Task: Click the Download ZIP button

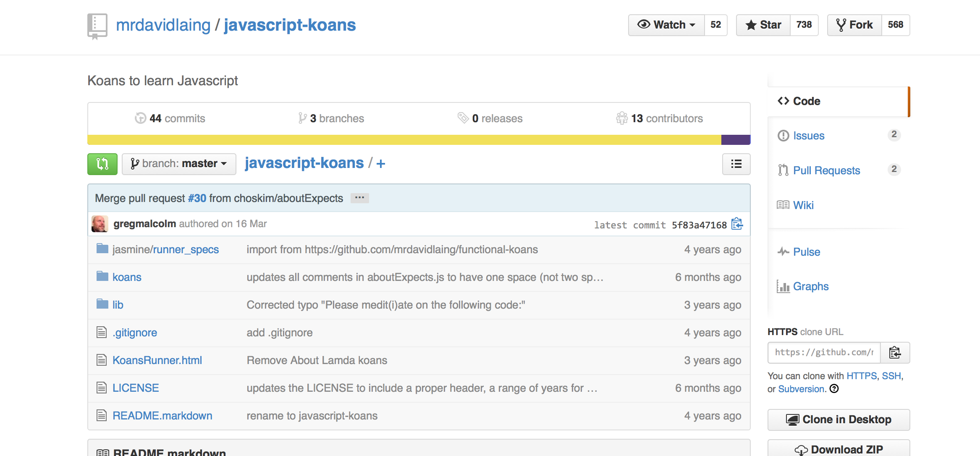Action: (x=839, y=449)
